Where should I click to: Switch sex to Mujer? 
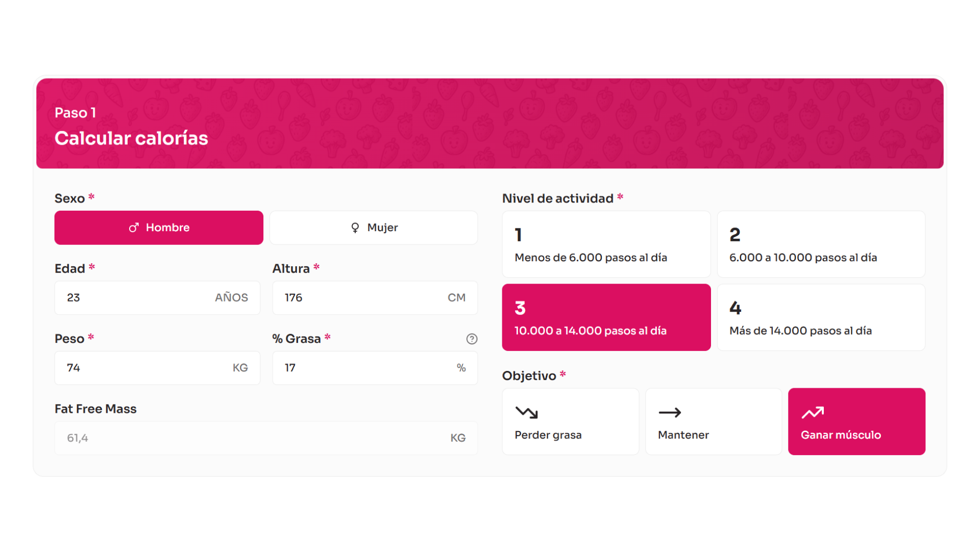374,228
